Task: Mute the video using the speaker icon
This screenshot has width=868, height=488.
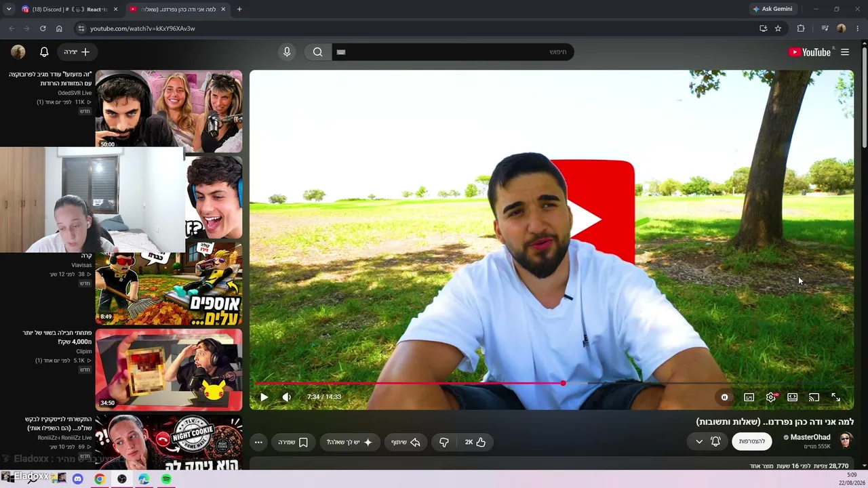Action: point(287,397)
